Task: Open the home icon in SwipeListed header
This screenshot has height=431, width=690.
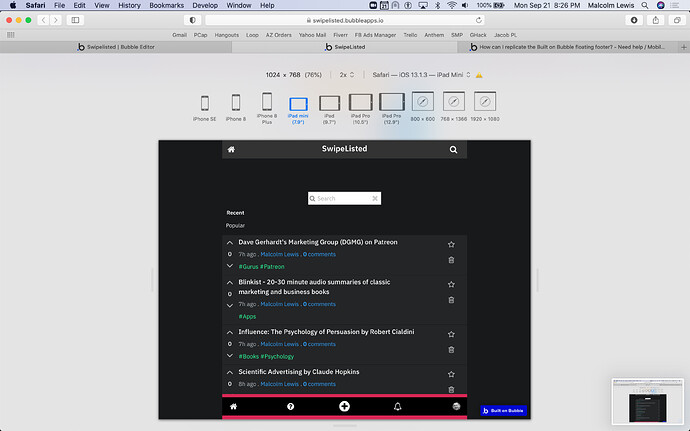Action: (x=231, y=149)
